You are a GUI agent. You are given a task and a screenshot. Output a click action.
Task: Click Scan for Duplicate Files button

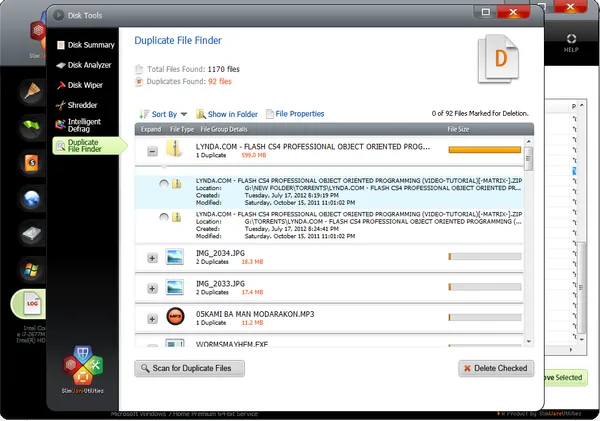(189, 368)
